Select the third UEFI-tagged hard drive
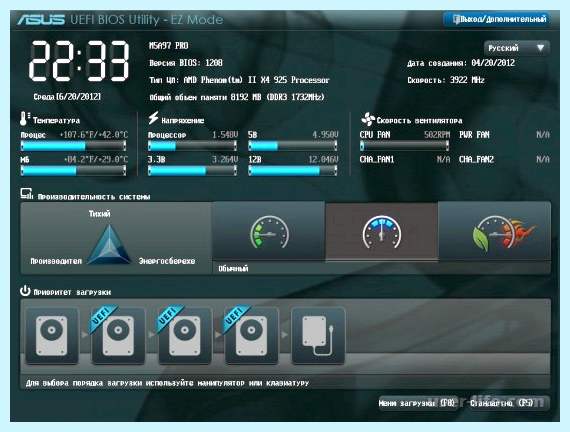 point(252,335)
